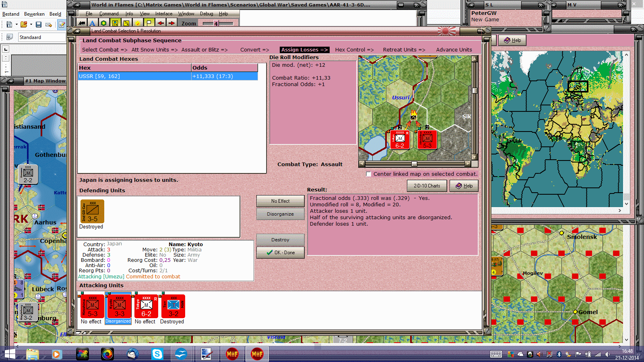Open Thunderbird mail from the taskbar
Screen dimensions: 644x362
132,354
